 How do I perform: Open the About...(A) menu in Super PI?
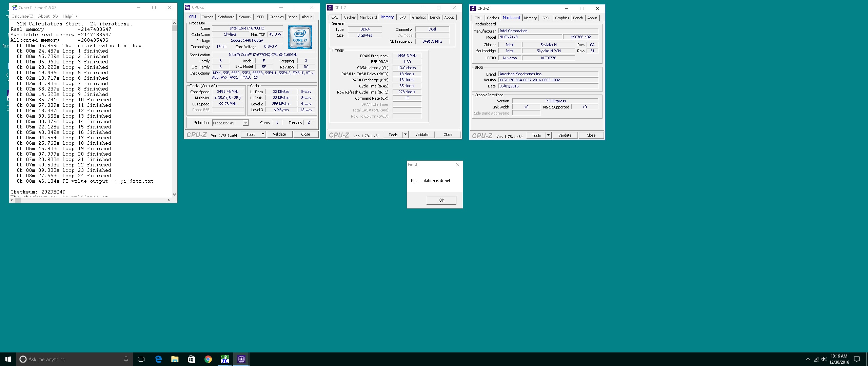click(48, 16)
